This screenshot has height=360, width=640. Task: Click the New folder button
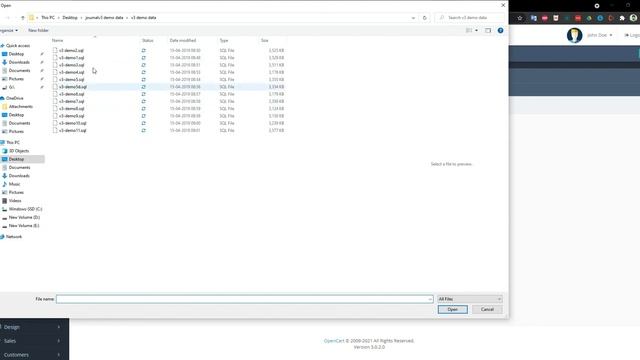pos(38,31)
